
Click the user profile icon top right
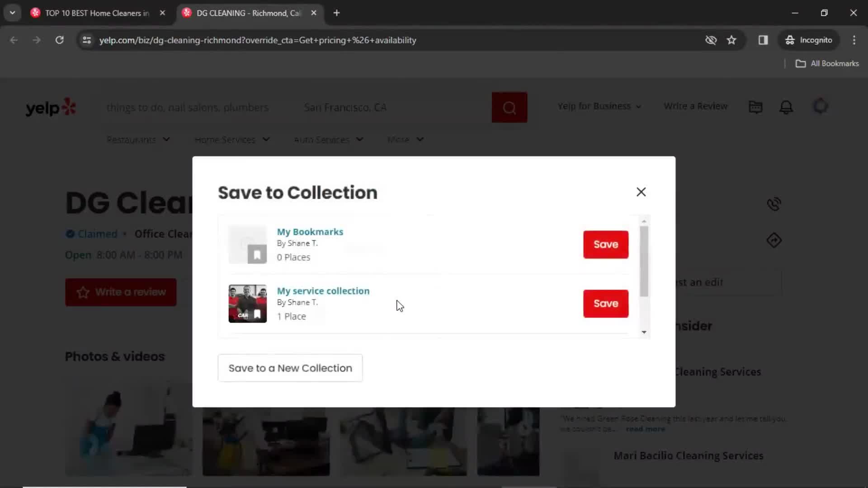pyautogui.click(x=821, y=106)
